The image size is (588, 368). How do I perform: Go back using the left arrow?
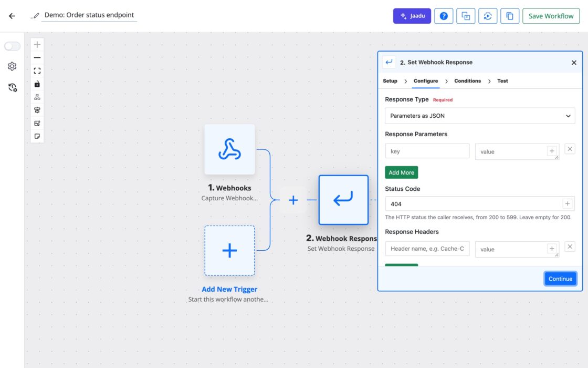coord(12,16)
